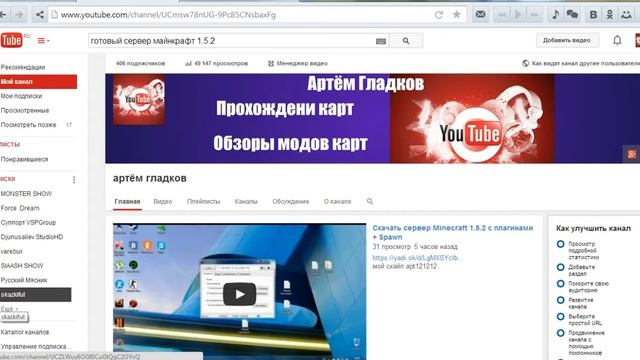This screenshot has height=360, width=640.
Task: Open Менеджер видео
Action: pos(298,63)
